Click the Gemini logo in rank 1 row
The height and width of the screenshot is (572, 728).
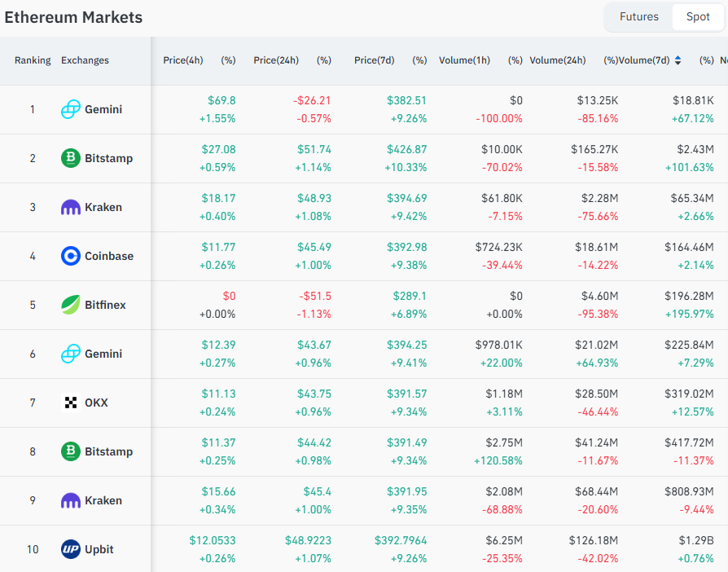click(x=71, y=109)
